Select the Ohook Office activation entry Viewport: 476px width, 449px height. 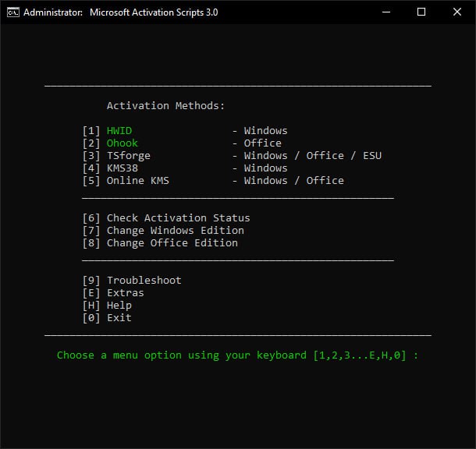[123, 143]
